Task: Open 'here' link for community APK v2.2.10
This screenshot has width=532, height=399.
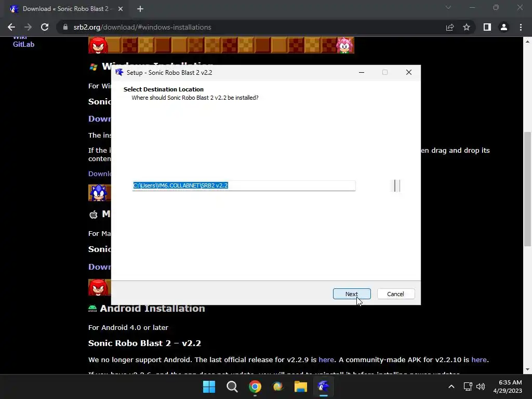Action: 478,360
